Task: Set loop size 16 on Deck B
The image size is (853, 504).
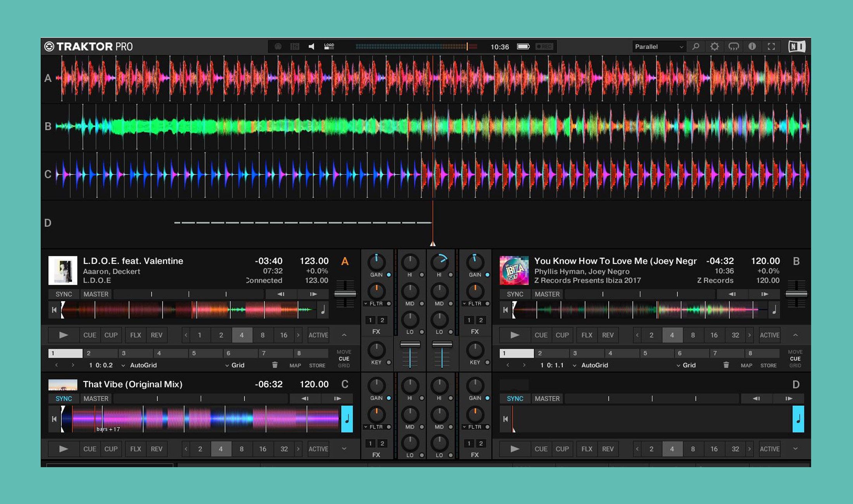Action: [x=714, y=335]
